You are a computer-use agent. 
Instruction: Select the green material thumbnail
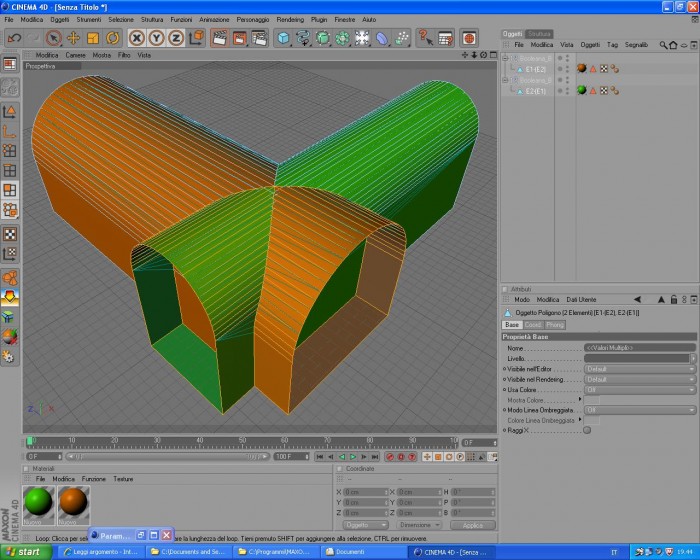pyautogui.click(x=38, y=503)
